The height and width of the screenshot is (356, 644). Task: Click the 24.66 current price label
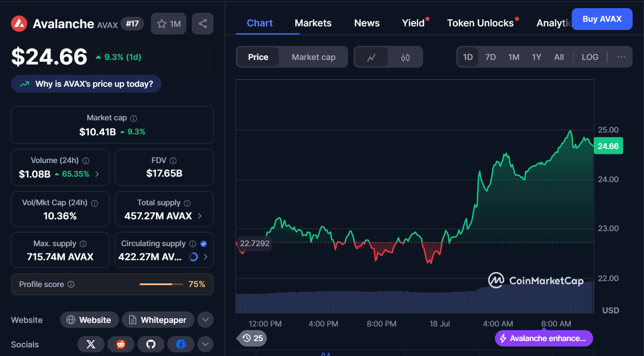point(608,146)
